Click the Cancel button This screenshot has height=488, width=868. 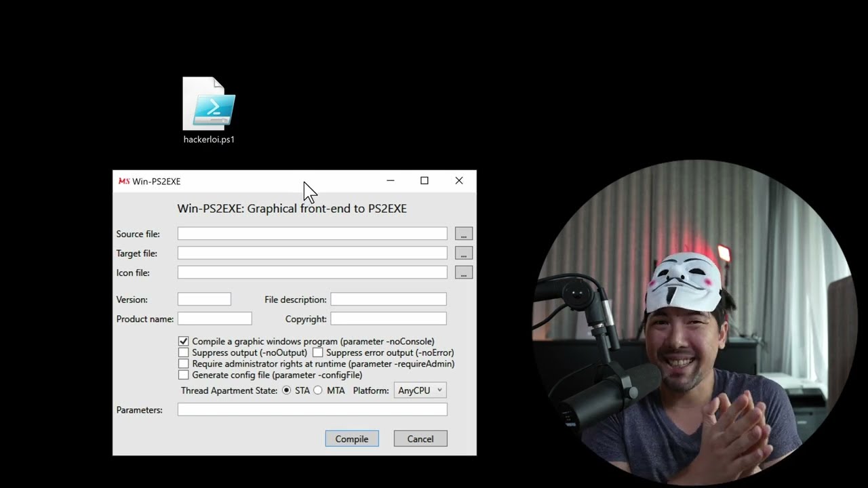(420, 439)
